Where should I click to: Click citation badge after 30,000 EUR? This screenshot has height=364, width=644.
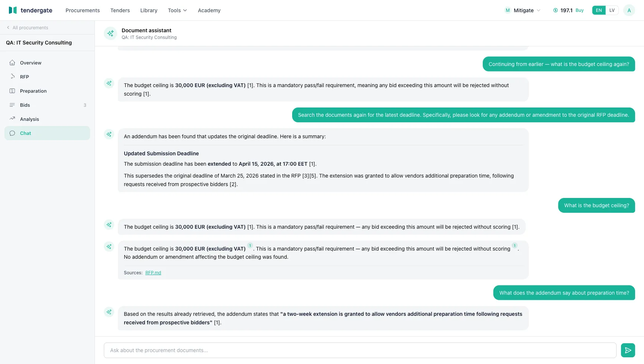[x=250, y=245]
